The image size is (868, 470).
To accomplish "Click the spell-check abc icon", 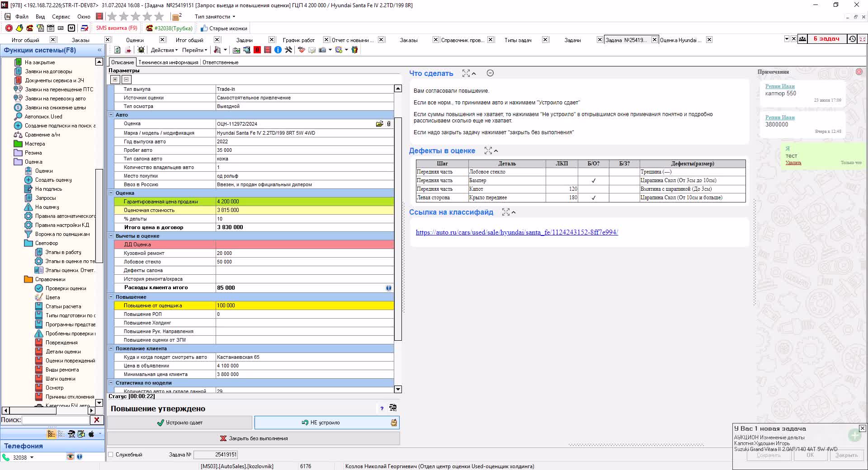I will (301, 50).
